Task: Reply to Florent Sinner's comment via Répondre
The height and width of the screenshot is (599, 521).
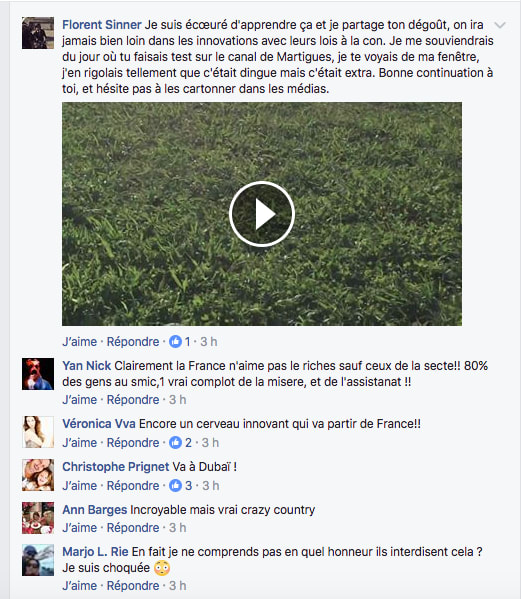Action: click(133, 342)
